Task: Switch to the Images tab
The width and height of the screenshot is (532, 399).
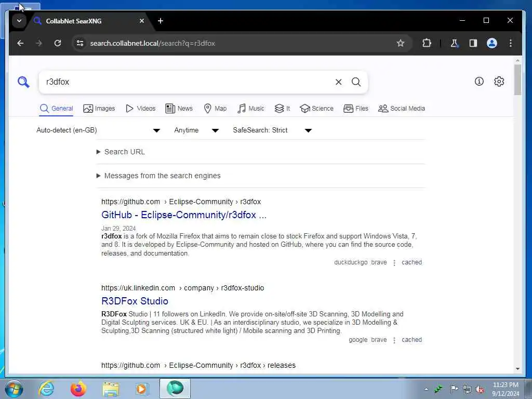Action: (x=99, y=109)
